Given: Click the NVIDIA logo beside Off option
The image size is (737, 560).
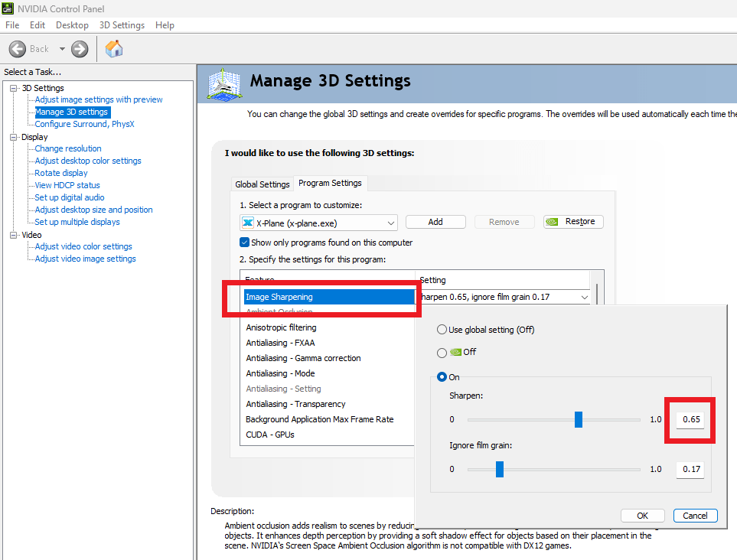Looking at the screenshot, I should pyautogui.click(x=455, y=352).
